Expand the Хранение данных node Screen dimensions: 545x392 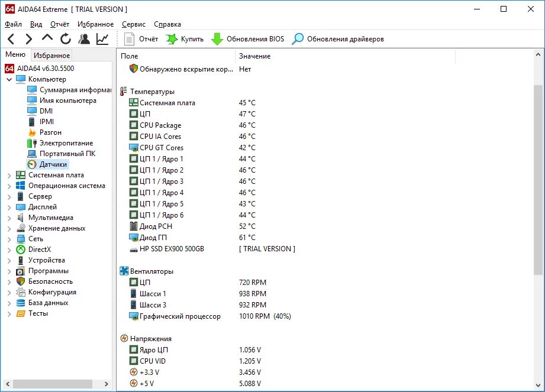pyautogui.click(x=9, y=228)
